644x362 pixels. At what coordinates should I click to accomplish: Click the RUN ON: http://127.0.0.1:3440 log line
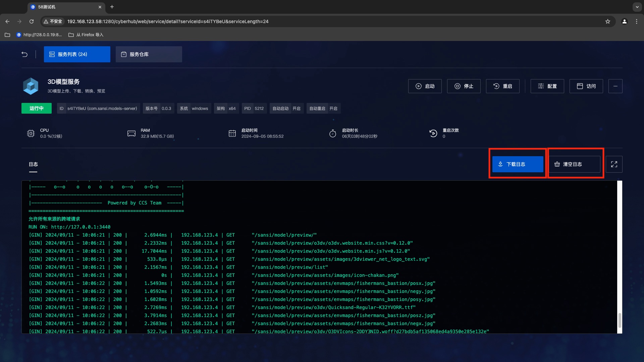click(69, 227)
